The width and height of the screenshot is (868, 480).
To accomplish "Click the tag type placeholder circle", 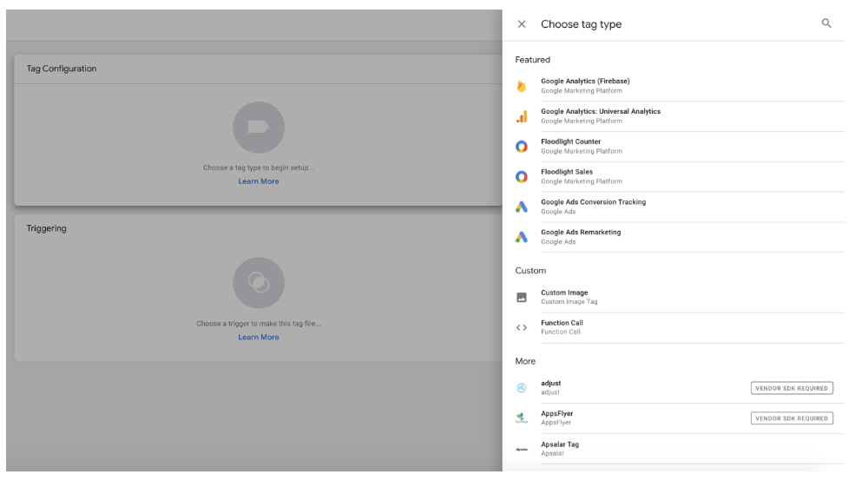I will (259, 128).
